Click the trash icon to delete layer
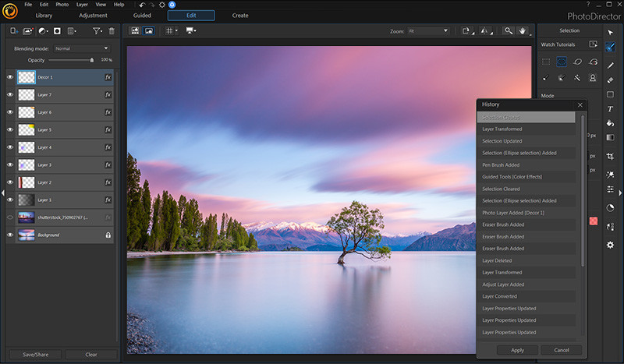Image resolution: width=624 pixels, height=364 pixels. pos(112,31)
